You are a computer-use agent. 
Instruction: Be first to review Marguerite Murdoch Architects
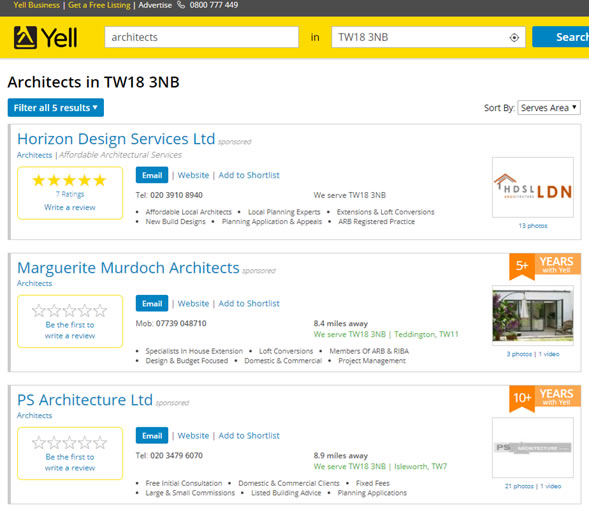(70, 330)
